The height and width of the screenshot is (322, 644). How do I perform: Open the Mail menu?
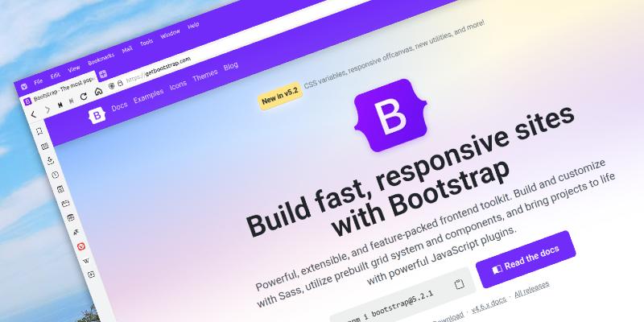tap(127, 50)
